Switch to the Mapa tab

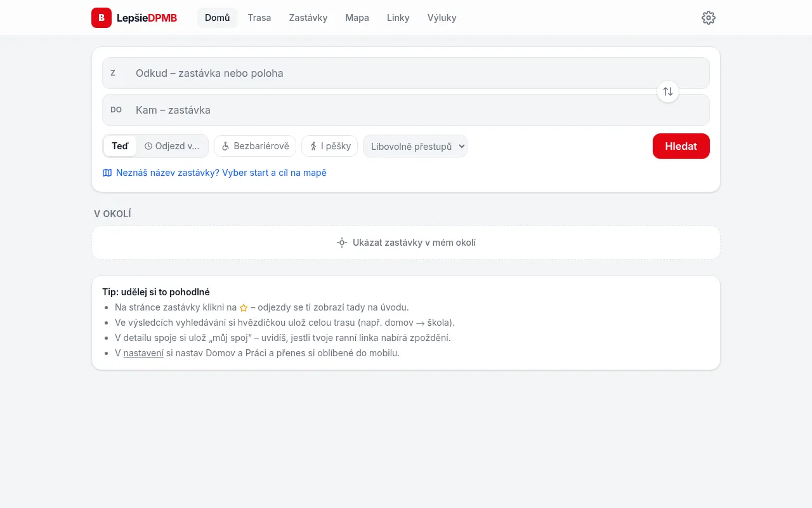tap(357, 18)
